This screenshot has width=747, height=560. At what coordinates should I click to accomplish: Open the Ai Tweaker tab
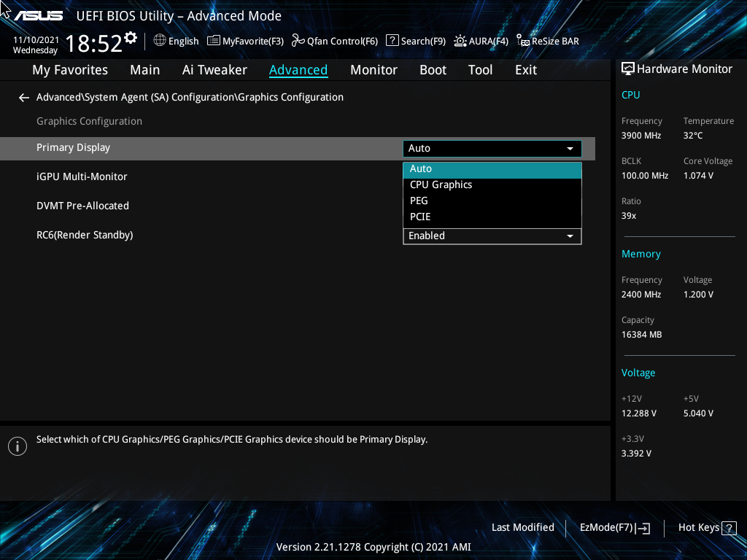(214, 70)
